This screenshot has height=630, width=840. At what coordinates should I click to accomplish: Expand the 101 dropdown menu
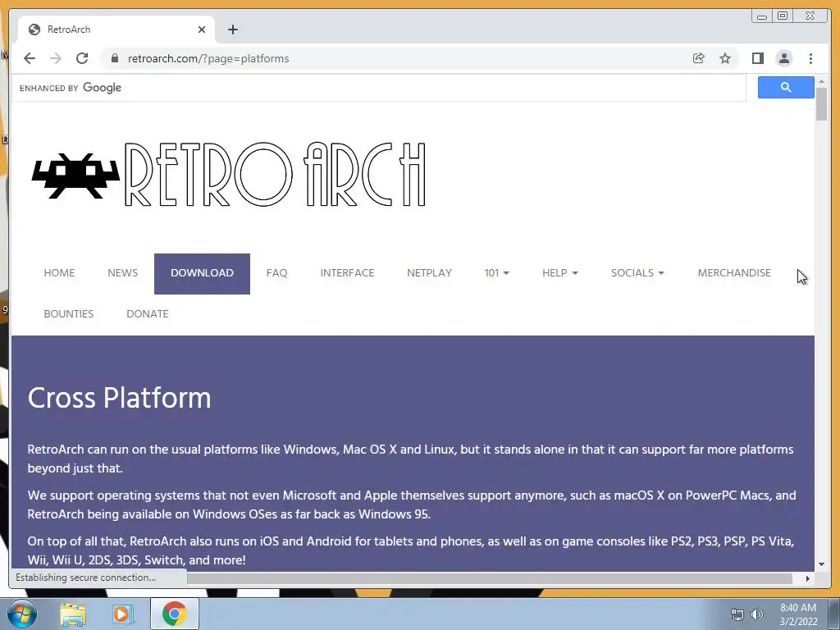click(x=496, y=272)
